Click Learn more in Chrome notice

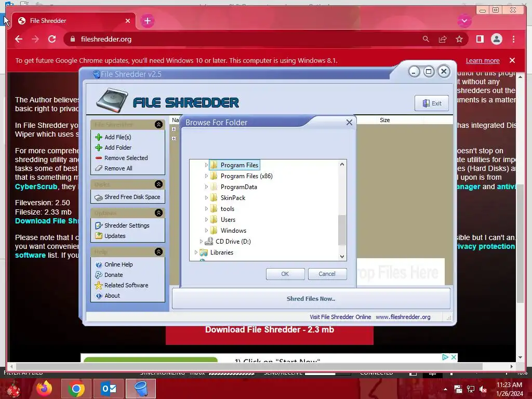(483, 61)
